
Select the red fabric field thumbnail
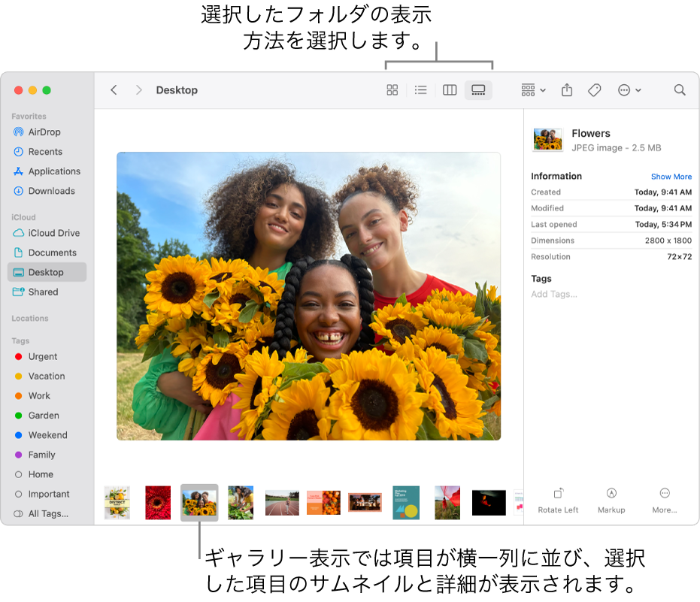[x=447, y=503]
